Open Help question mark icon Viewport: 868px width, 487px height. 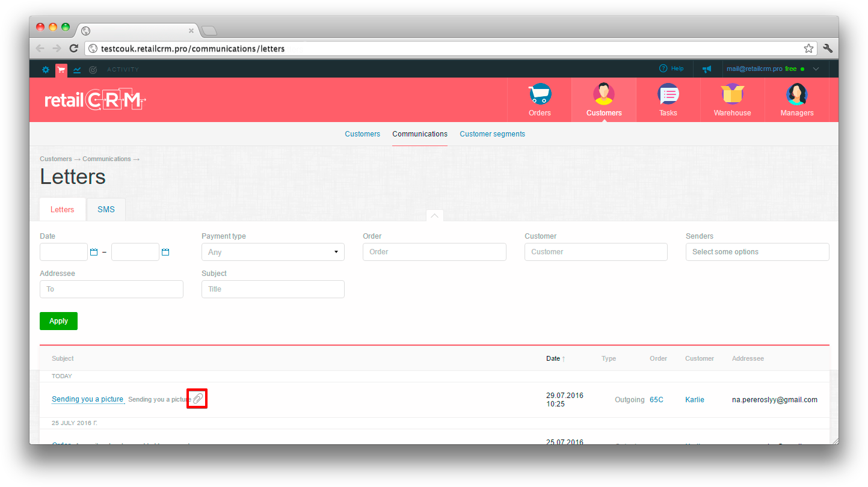pos(663,69)
